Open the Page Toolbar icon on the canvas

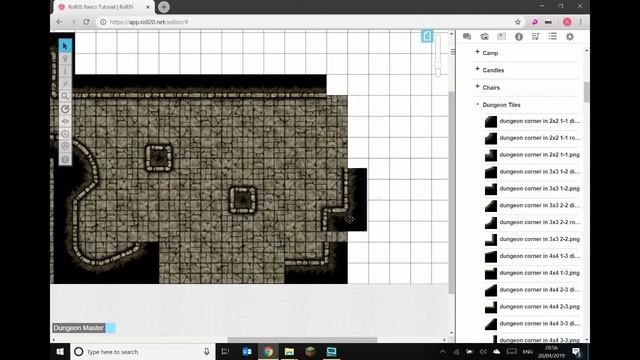tap(427, 36)
